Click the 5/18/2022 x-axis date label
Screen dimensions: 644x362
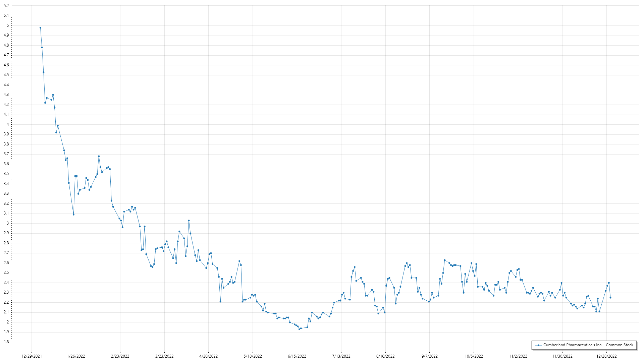click(x=253, y=356)
